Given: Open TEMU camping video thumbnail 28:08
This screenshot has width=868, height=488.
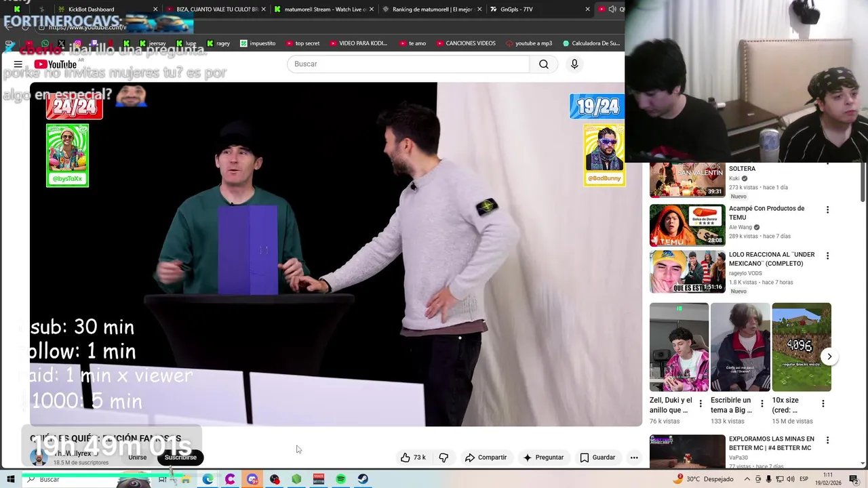Looking at the screenshot, I should pos(687,225).
